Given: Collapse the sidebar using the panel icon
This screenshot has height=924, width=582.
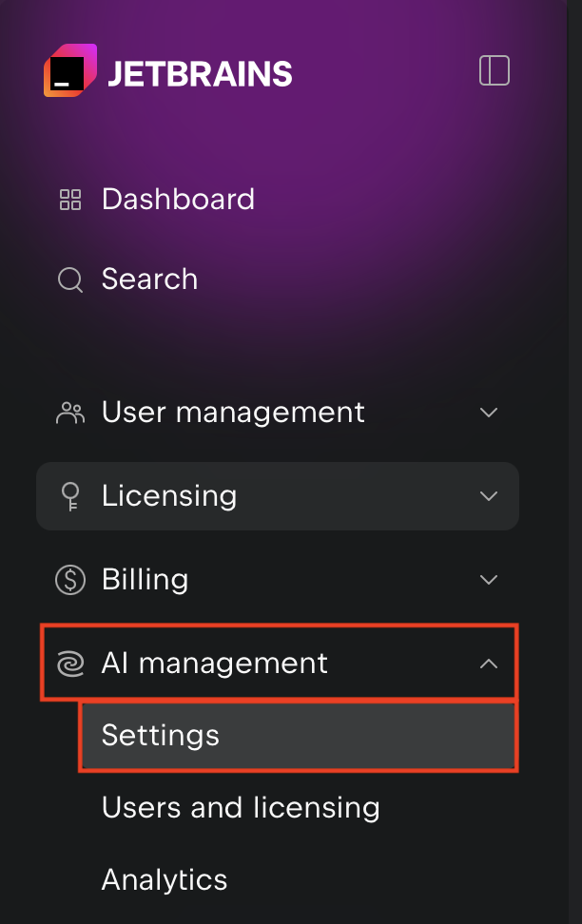Looking at the screenshot, I should (x=495, y=70).
